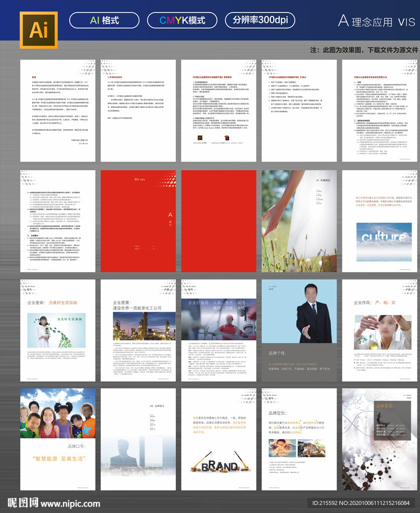Select the blank red page thumbnail
This screenshot has width=420, height=513.
click(x=219, y=221)
